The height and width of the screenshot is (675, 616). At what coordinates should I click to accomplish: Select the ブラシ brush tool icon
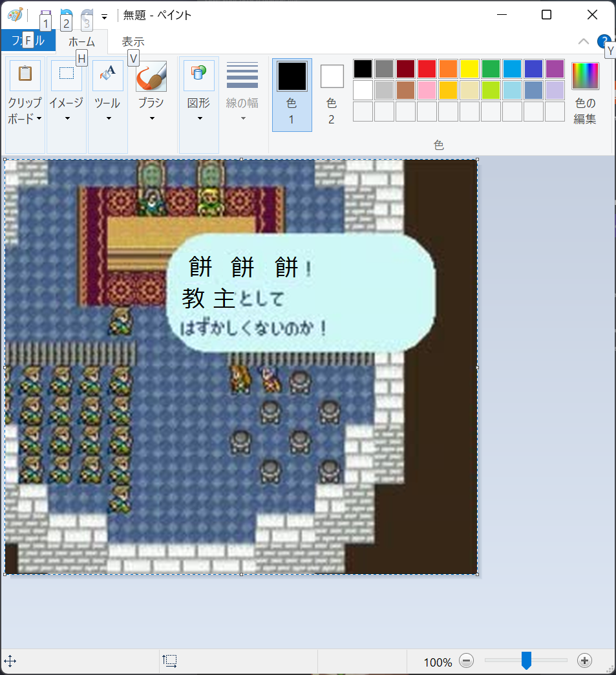tap(151, 76)
